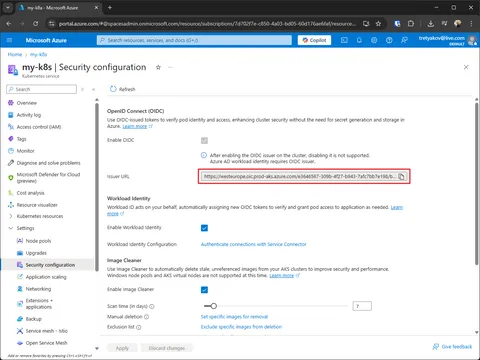Open a new browser tab
The width and height of the screenshot is (480, 360).
click(110, 7)
